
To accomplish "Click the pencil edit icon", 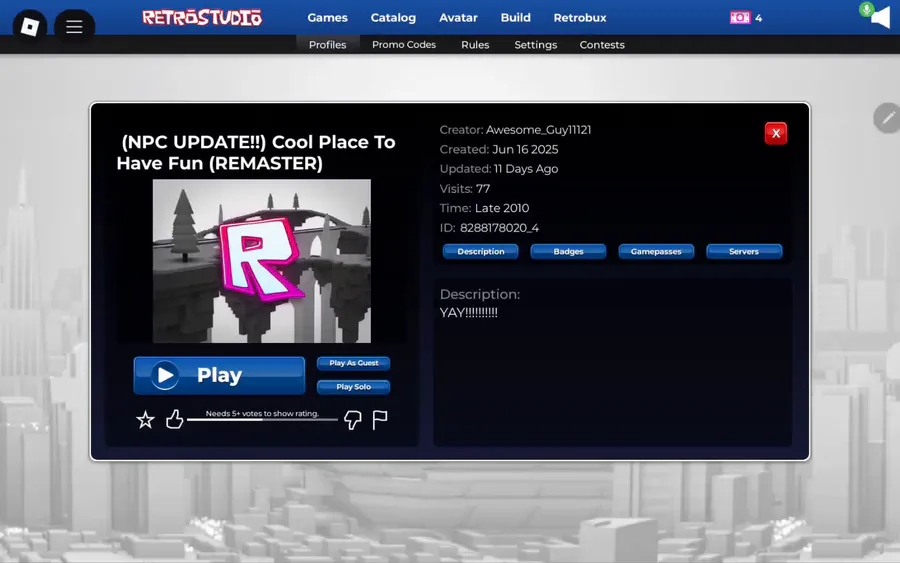I will pos(888,118).
